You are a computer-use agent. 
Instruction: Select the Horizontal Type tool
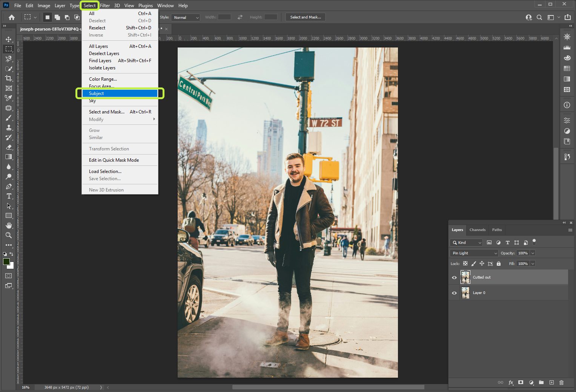[8, 196]
